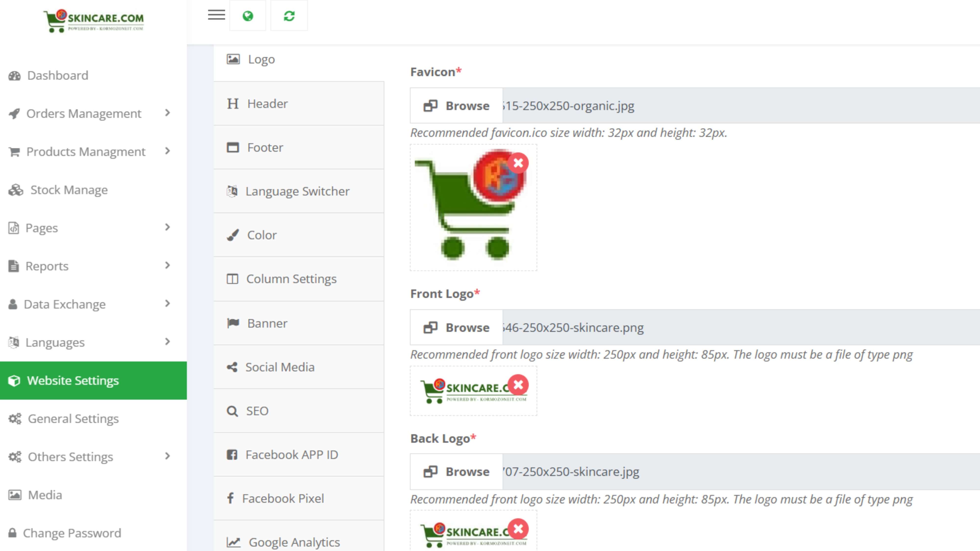Open the Header settings tab
Viewport: 980px width, 551px height.
click(x=267, y=103)
